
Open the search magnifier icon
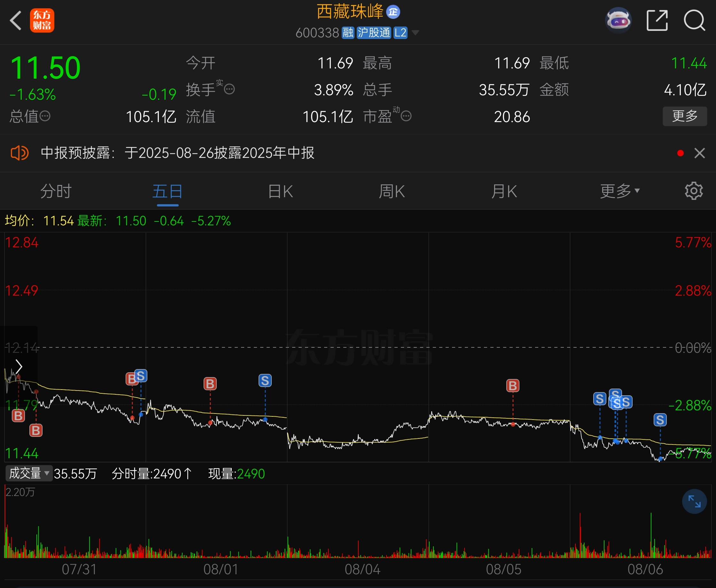coord(695,20)
